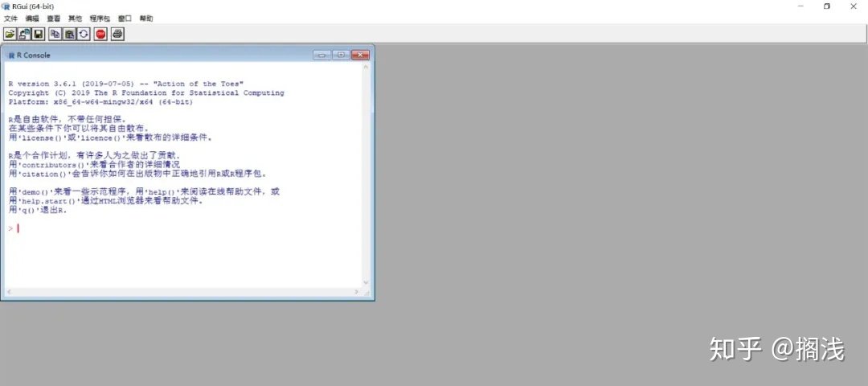The height and width of the screenshot is (386, 868).
Task: Click the Paste toolbar icon
Action: (69, 34)
